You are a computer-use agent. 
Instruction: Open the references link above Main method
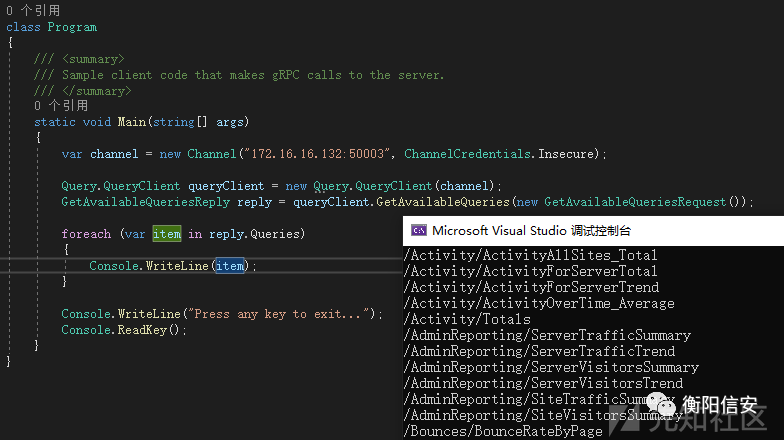point(61,106)
